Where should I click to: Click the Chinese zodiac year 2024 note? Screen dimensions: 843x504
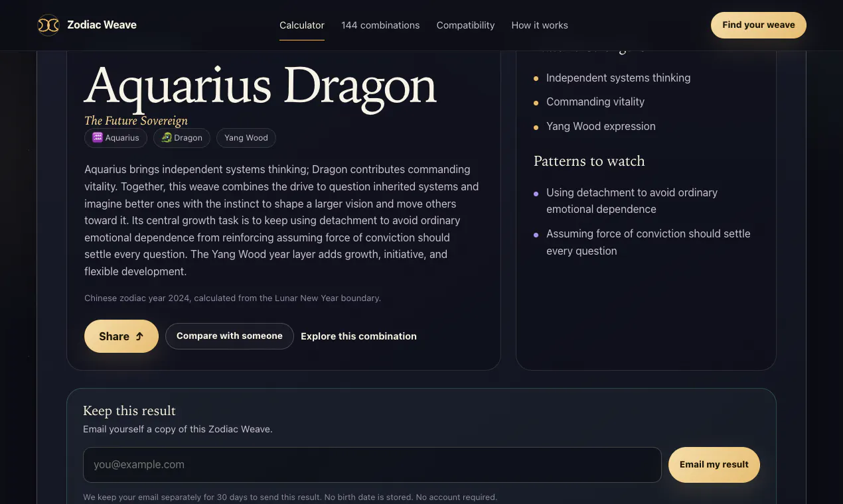pyautogui.click(x=232, y=298)
